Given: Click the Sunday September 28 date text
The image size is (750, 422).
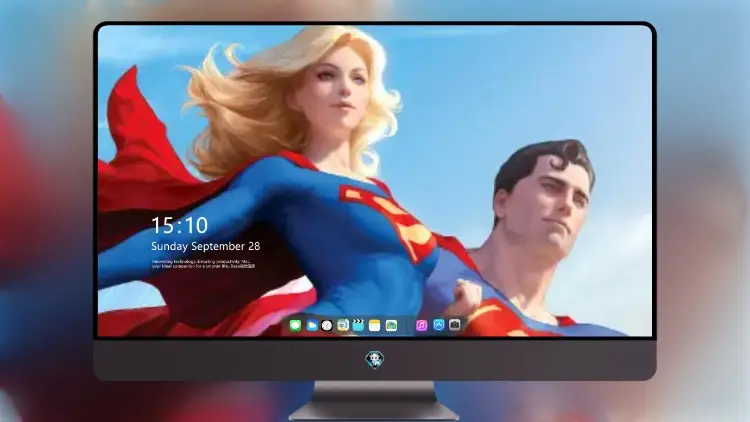Looking at the screenshot, I should click(206, 246).
